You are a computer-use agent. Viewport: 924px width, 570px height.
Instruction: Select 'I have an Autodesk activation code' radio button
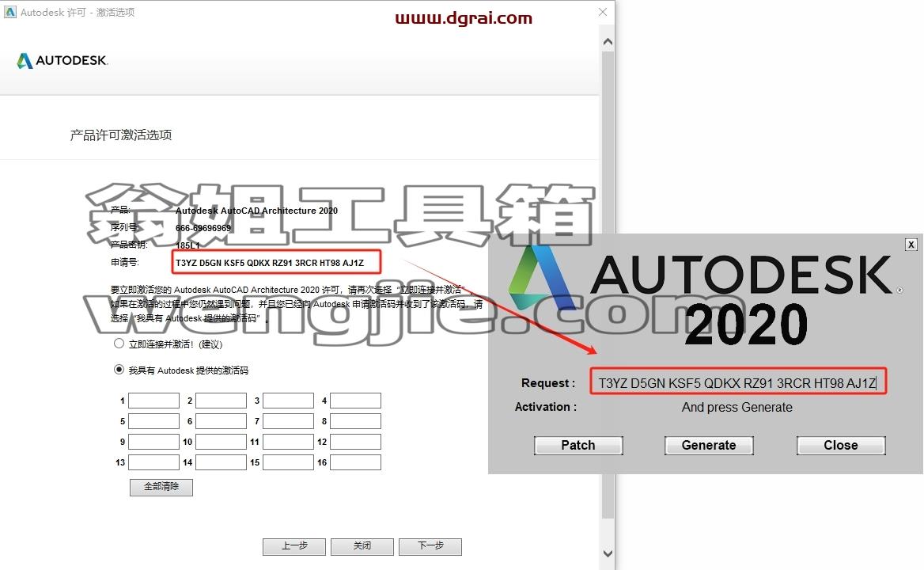tap(119, 370)
